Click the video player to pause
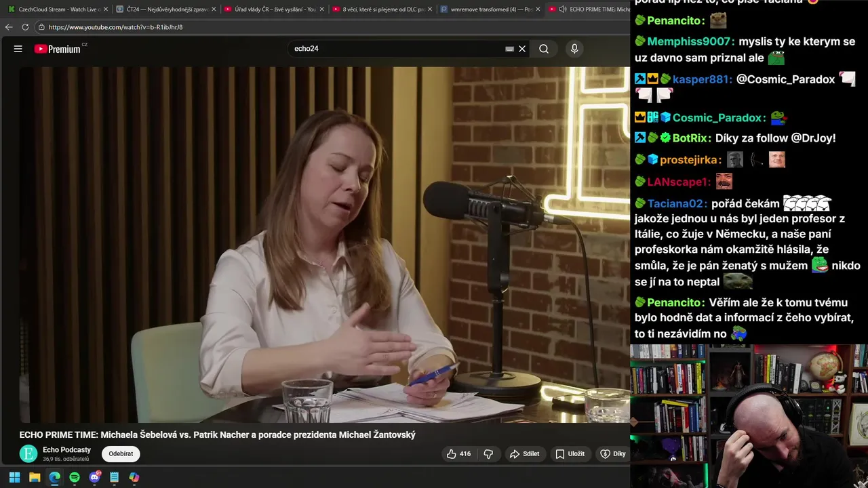 pyautogui.click(x=324, y=244)
